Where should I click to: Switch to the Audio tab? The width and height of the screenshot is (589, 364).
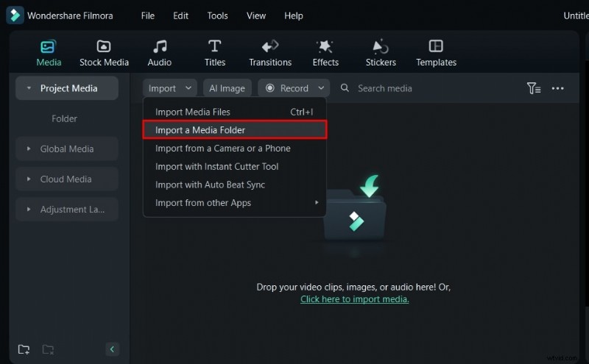point(159,53)
